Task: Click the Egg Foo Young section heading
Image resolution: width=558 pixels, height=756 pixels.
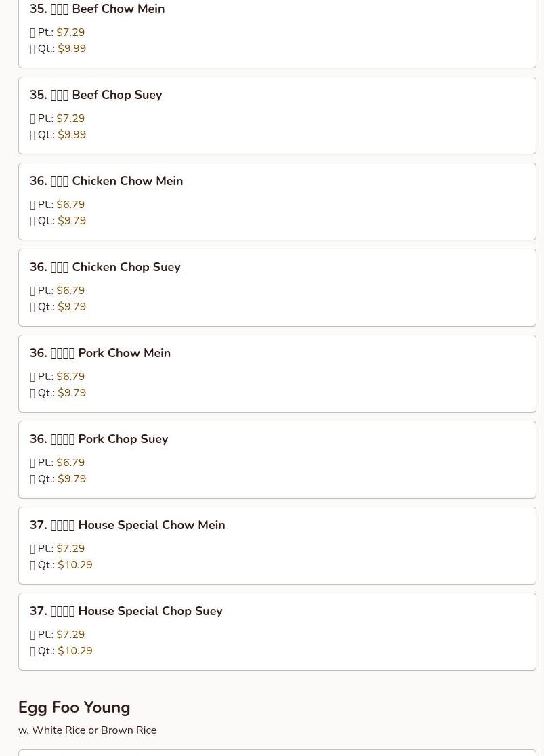Action: (x=74, y=707)
